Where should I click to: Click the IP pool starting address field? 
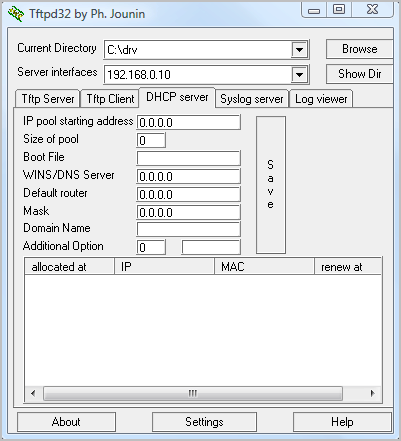tap(188, 122)
